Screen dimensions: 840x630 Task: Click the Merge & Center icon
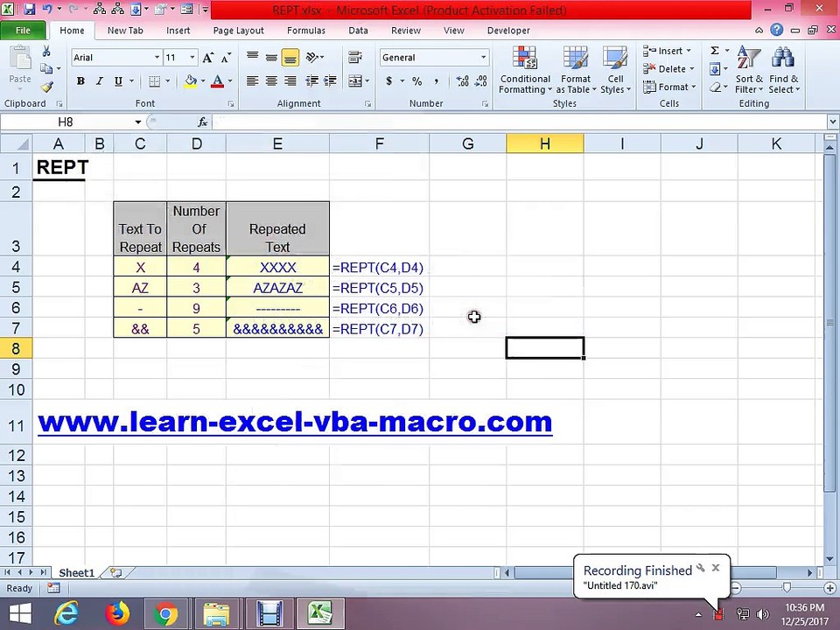[x=355, y=81]
